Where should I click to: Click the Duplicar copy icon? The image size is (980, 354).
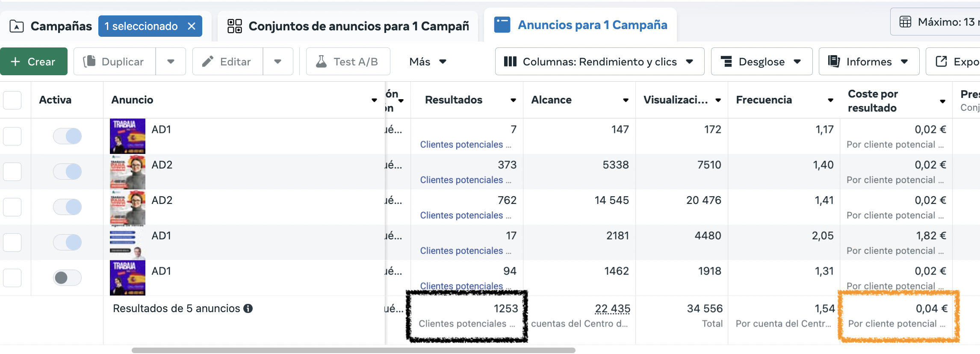pyautogui.click(x=89, y=62)
